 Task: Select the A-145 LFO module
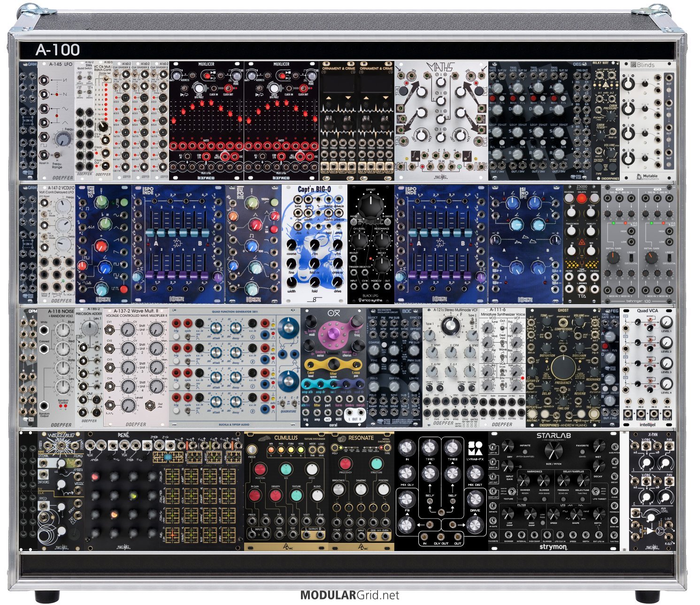click(56, 120)
